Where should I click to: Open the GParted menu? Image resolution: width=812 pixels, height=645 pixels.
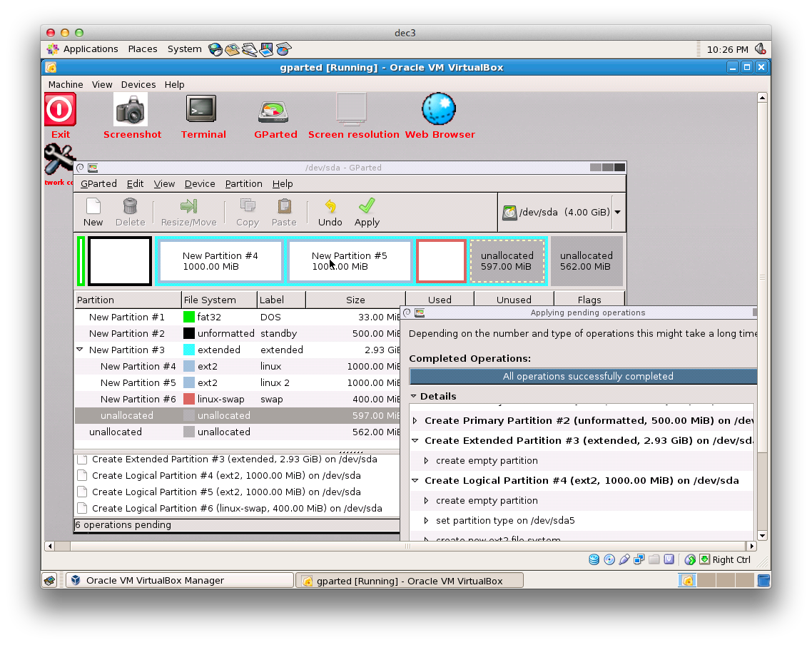(98, 184)
